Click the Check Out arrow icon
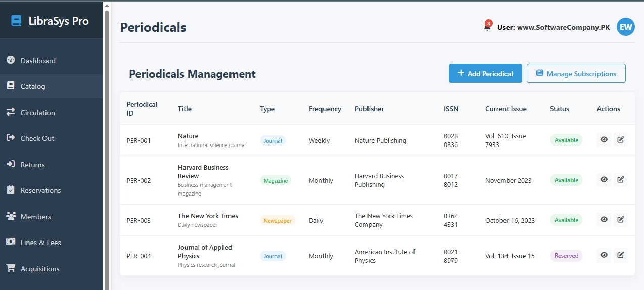The height and width of the screenshot is (290, 644). tap(11, 138)
